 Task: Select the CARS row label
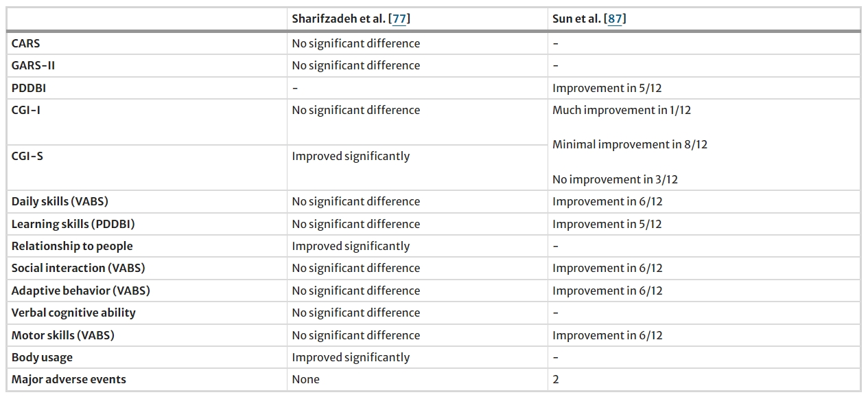[x=26, y=43]
